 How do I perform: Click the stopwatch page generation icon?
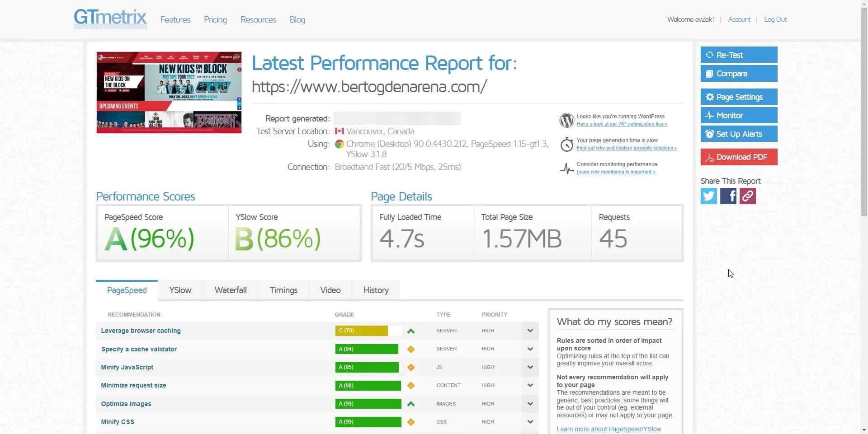click(566, 145)
